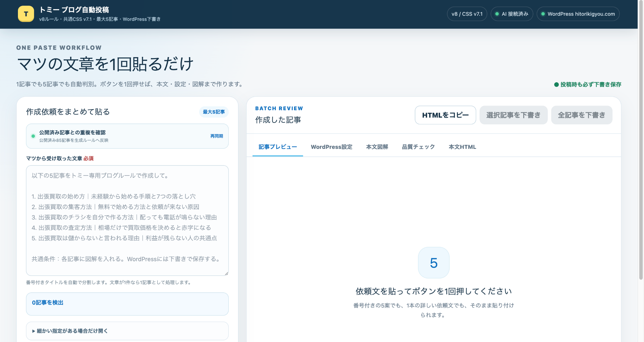Click the 最大5記事 badge
Screen dimensions: 644x342
tap(214, 112)
